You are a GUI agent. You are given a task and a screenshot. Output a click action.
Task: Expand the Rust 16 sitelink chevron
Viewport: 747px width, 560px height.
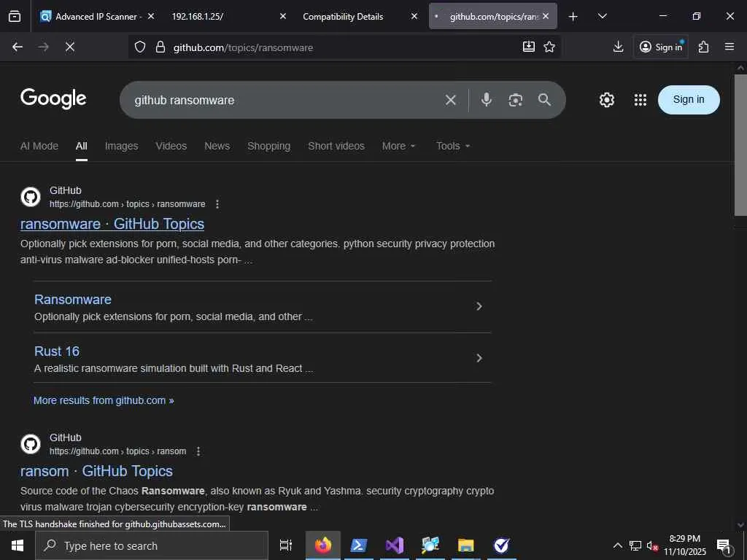pos(479,358)
